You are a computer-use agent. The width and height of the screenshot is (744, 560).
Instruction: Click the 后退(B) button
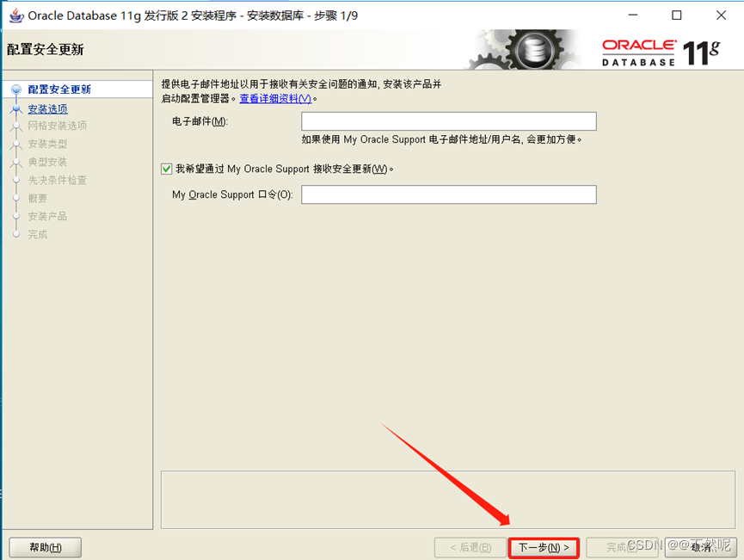(470, 548)
